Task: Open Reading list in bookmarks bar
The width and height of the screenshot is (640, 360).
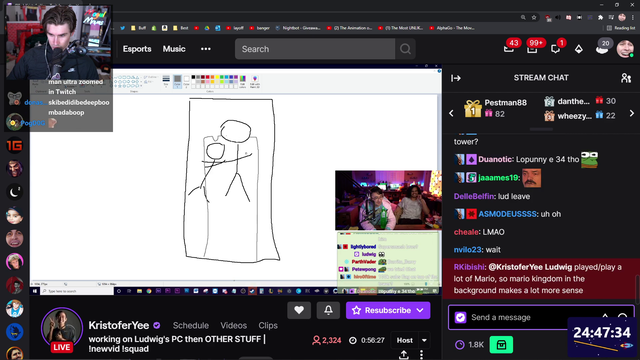Action: point(621,28)
